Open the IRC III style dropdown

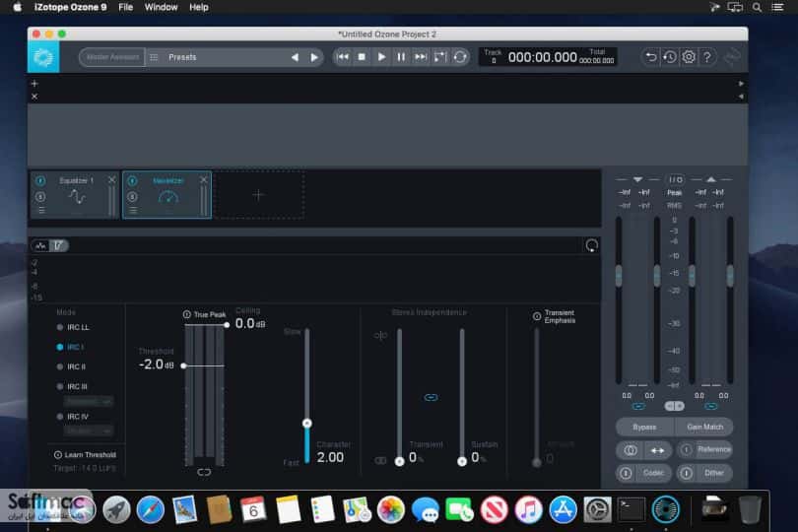[x=89, y=402]
